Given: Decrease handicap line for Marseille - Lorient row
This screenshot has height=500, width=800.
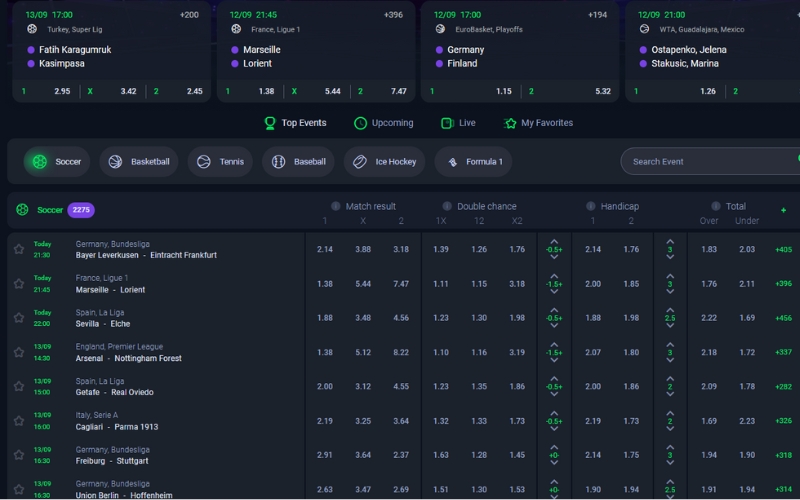Looking at the screenshot, I should 554,292.
